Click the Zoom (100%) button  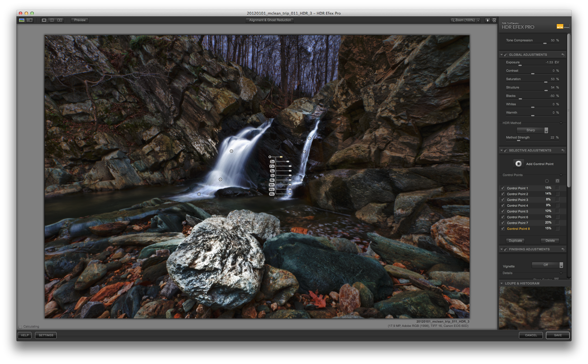pyautogui.click(x=463, y=20)
